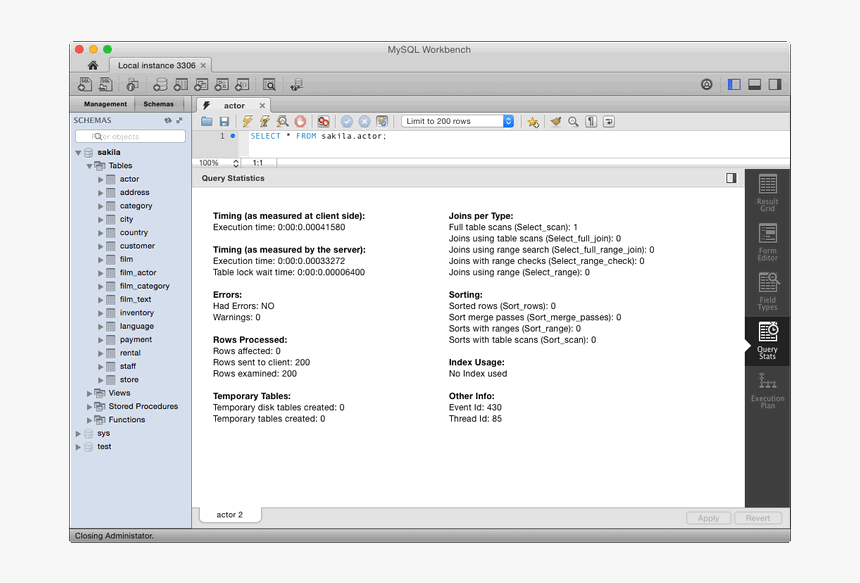Expand the actor table node
860x583 pixels.
coord(100,179)
